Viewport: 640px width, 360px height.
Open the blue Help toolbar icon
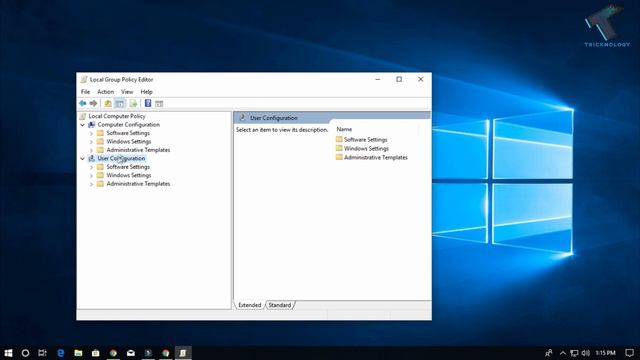(148, 104)
